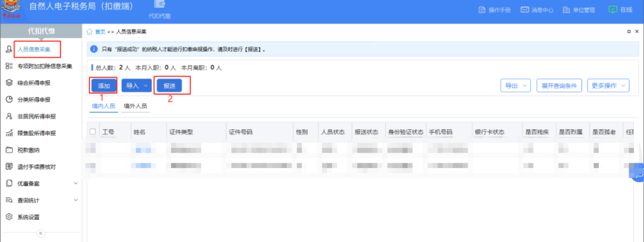Click the 是否孤老 column header
Screen dimensions: 644x242
click(603, 132)
